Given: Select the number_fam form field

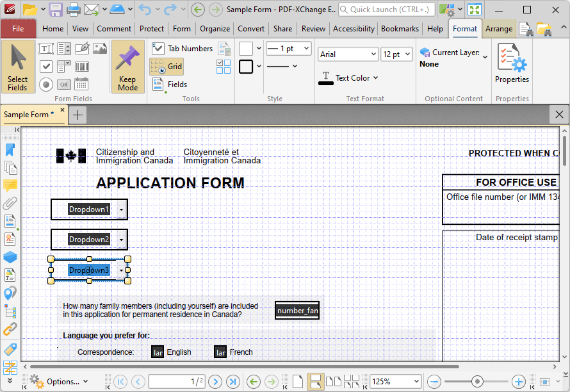Looking at the screenshot, I should 297,311.
